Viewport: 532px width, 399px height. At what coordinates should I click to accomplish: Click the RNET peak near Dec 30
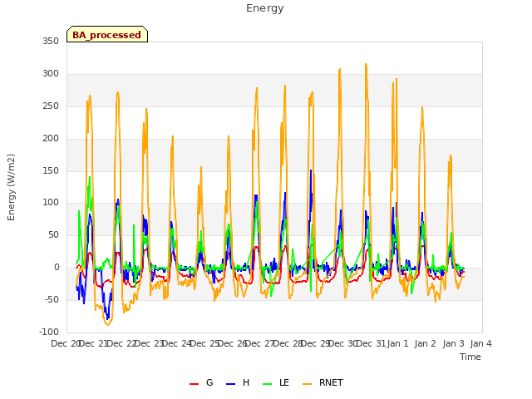tap(340, 69)
